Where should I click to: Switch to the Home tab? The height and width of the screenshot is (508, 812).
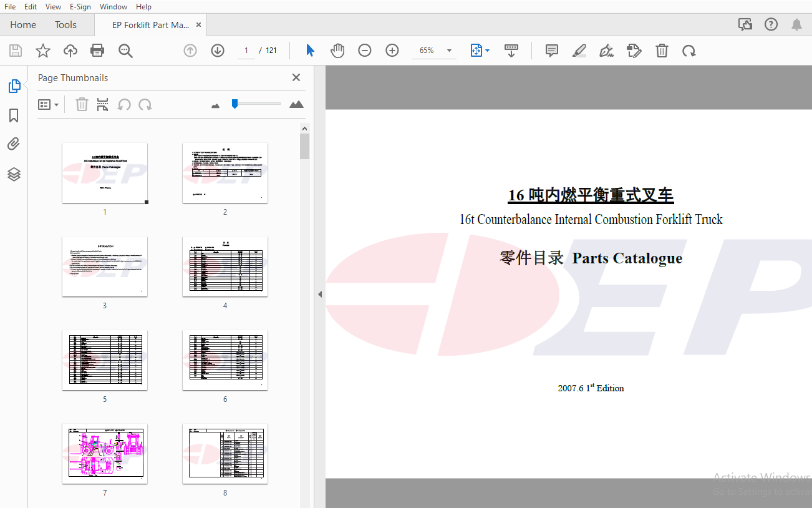tap(23, 25)
